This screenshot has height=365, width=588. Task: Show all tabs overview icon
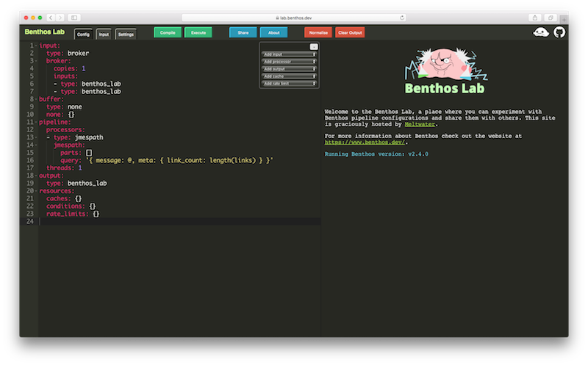(x=551, y=18)
